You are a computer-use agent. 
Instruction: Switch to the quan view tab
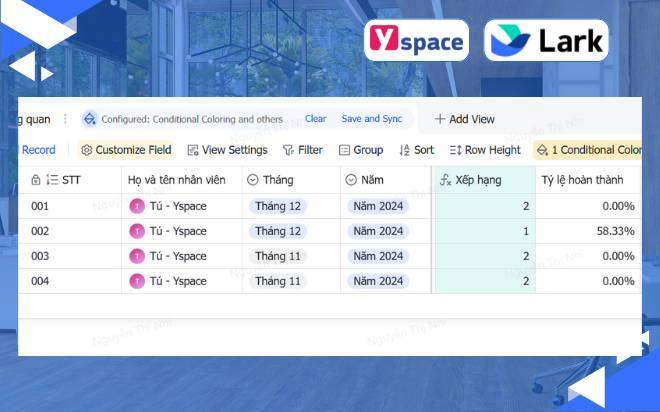pyautogui.click(x=35, y=119)
